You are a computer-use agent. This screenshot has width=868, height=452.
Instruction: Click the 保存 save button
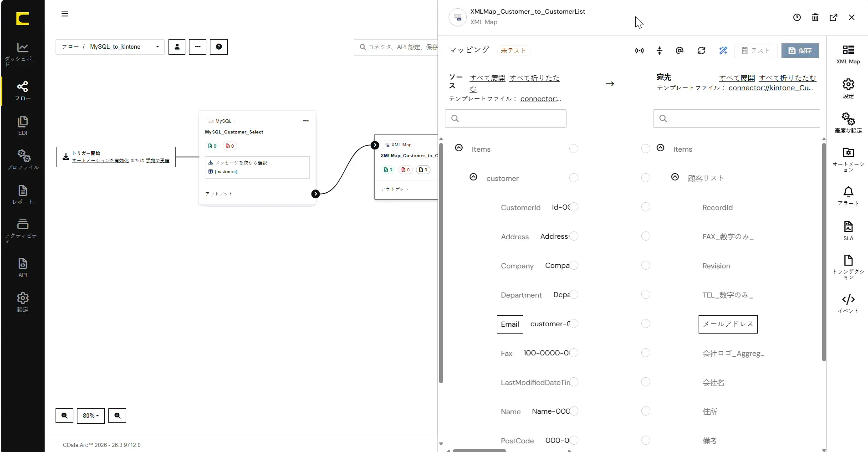(x=800, y=51)
